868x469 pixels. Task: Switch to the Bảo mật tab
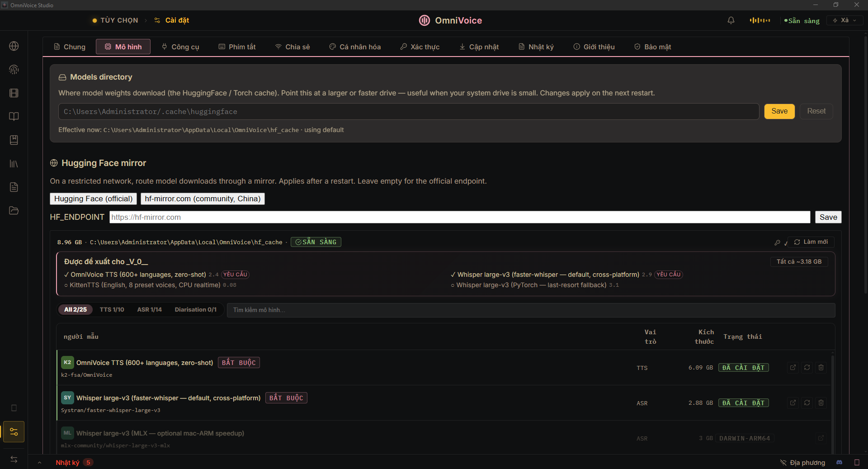[653, 47]
